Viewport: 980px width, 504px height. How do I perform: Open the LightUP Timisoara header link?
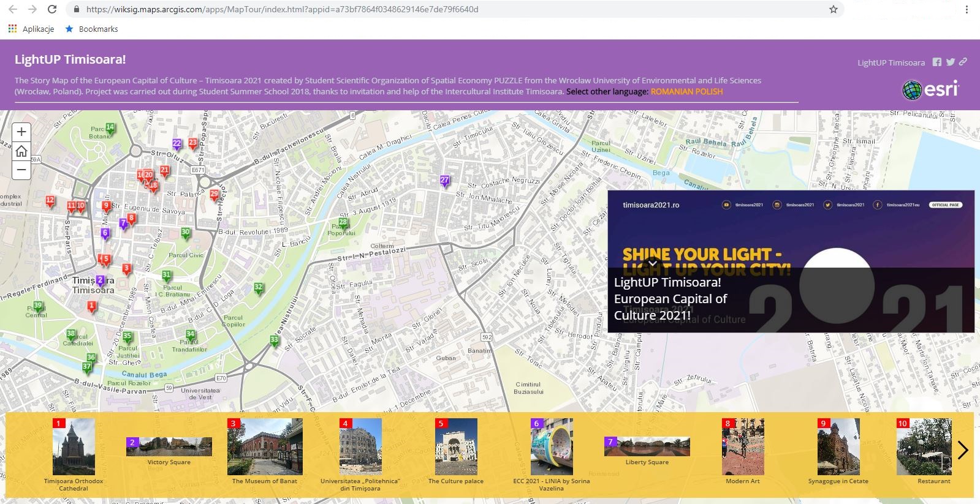tap(891, 62)
